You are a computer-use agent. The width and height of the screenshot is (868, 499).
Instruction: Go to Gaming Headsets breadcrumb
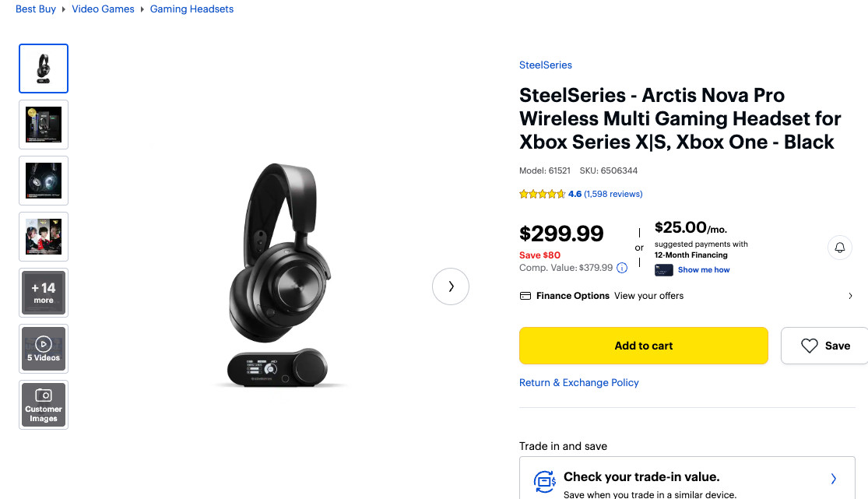[192, 9]
